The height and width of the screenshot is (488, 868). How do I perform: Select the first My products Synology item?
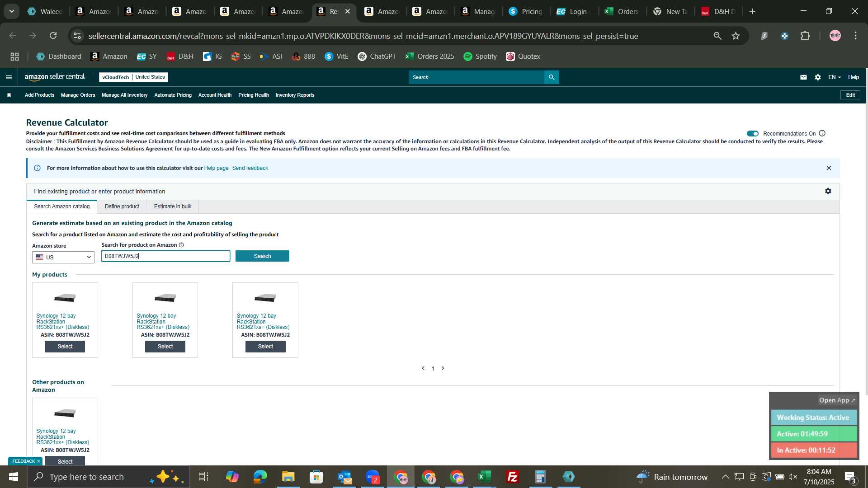pos(65,347)
